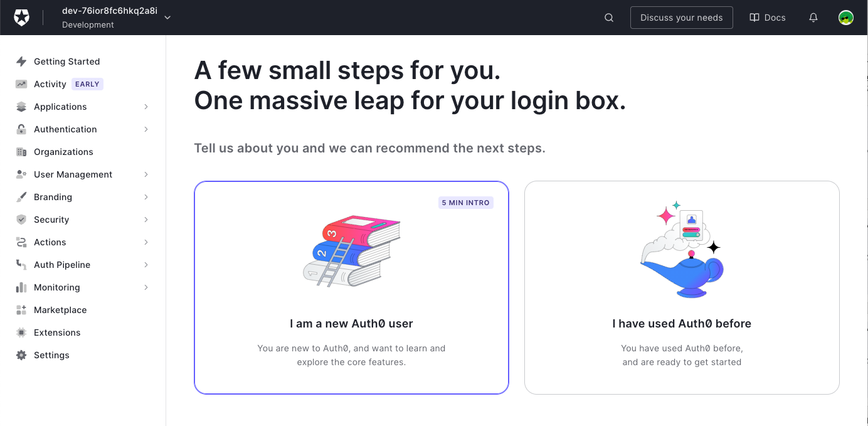Click the Auth0 shield logo
Image resolution: width=868 pixels, height=426 pixels.
pyautogui.click(x=21, y=18)
